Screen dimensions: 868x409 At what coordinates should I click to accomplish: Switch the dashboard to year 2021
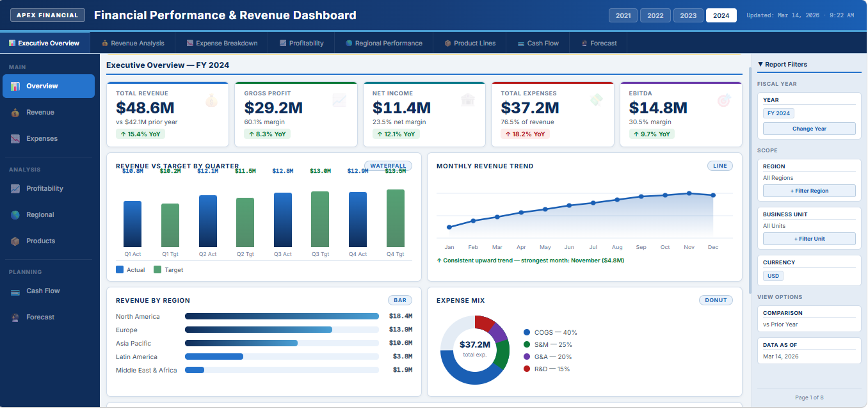(x=623, y=15)
